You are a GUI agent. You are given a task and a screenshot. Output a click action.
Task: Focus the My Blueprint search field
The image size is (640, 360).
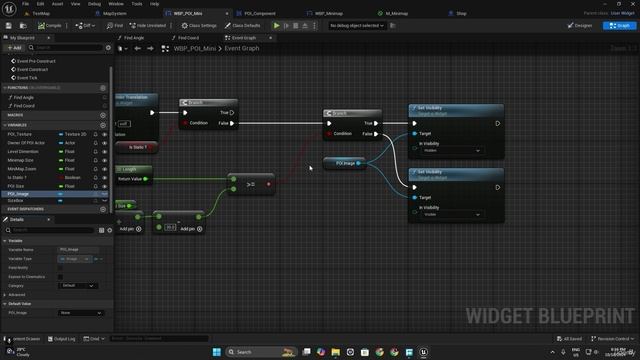coord(65,48)
